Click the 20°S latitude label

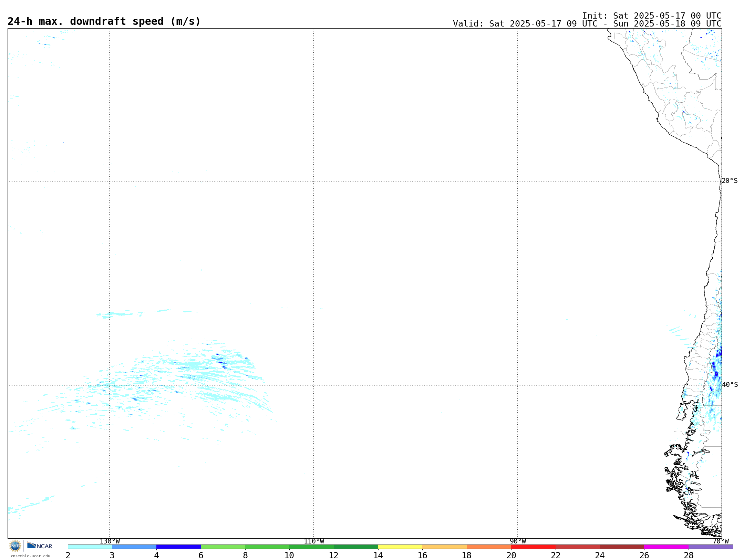(x=730, y=181)
